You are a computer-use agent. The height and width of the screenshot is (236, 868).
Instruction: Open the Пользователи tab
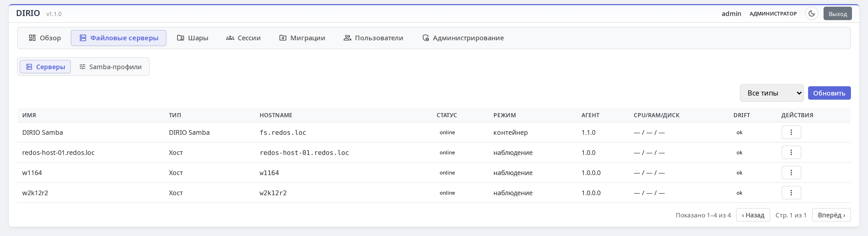pos(373,38)
